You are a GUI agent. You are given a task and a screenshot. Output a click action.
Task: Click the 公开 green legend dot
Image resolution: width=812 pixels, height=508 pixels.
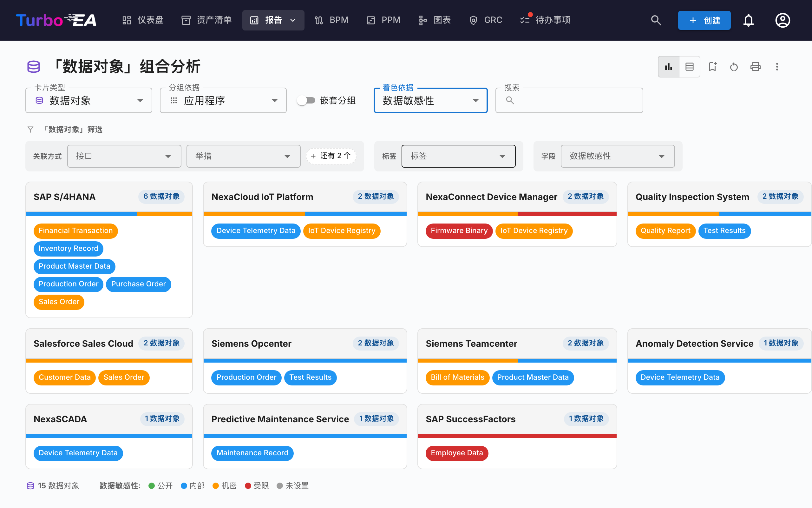(x=151, y=485)
